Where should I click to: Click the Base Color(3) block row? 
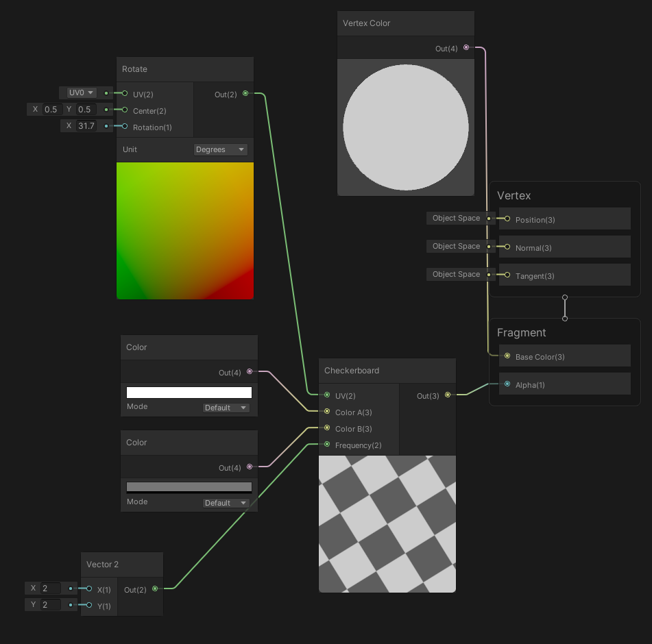pyautogui.click(x=565, y=356)
